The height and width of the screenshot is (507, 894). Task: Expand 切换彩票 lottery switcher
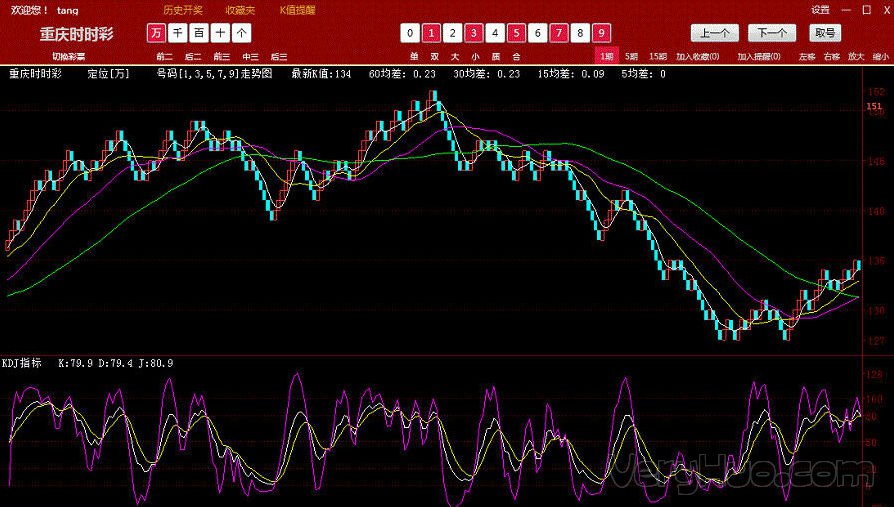pos(69,57)
